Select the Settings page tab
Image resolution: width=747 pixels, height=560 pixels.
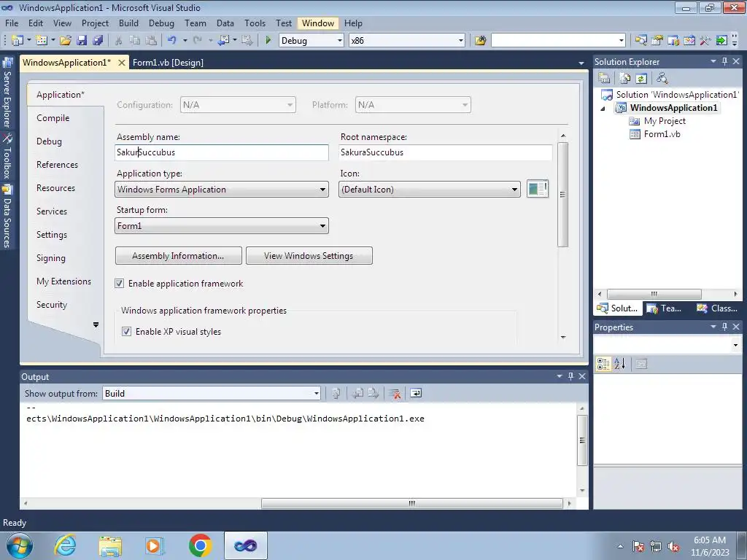coord(52,235)
